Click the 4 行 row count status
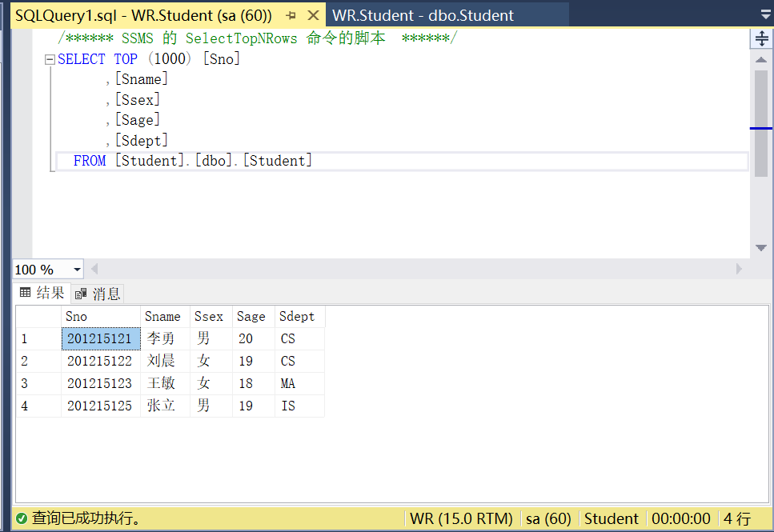This screenshot has height=532, width=774. 737,518
